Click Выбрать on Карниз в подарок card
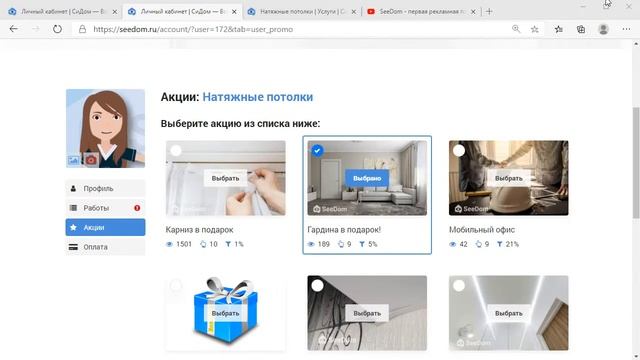The width and height of the screenshot is (640, 360). click(x=225, y=178)
